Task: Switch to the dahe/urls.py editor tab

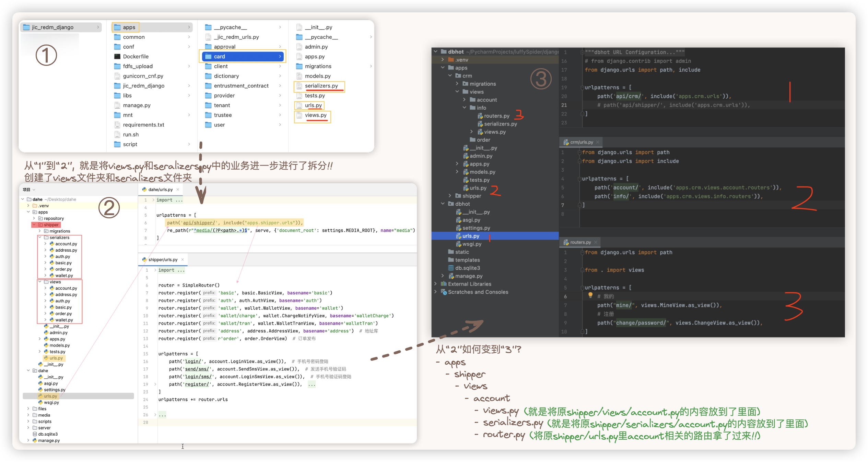Action: tap(160, 190)
